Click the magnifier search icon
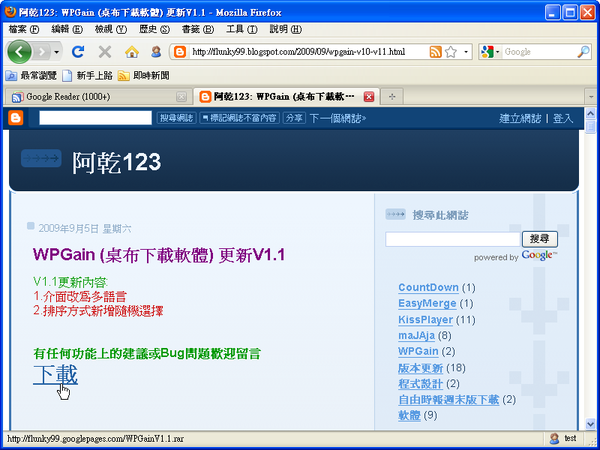Screen dimensions: 600x450 [583, 52]
